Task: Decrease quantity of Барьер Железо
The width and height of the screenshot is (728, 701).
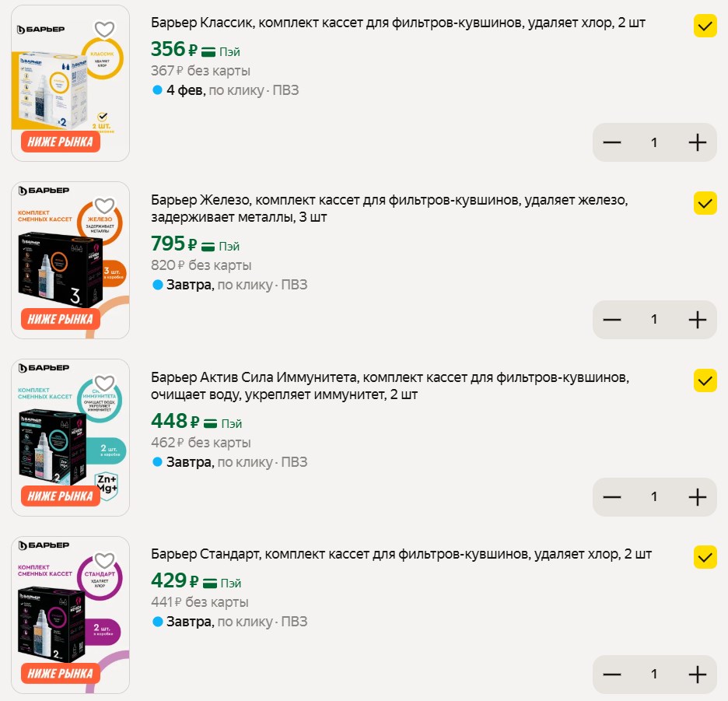Action: (612, 320)
